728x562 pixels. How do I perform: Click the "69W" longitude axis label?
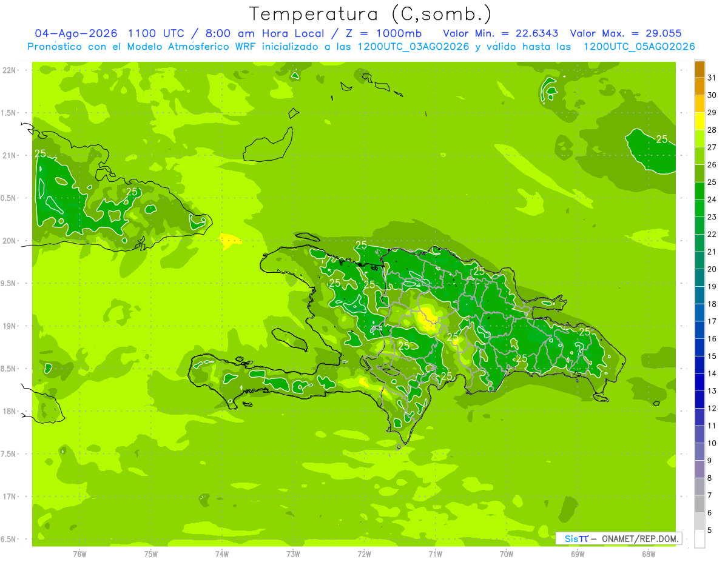[578, 554]
